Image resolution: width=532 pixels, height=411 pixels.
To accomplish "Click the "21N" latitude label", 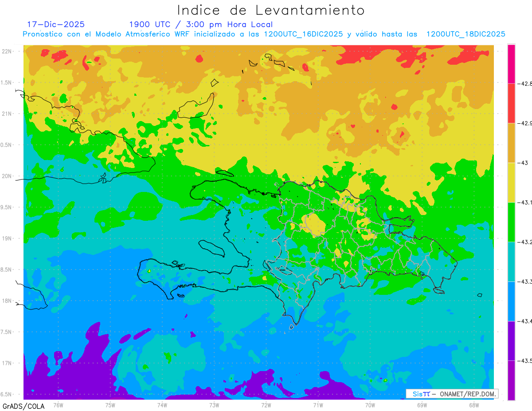I will point(7,114).
